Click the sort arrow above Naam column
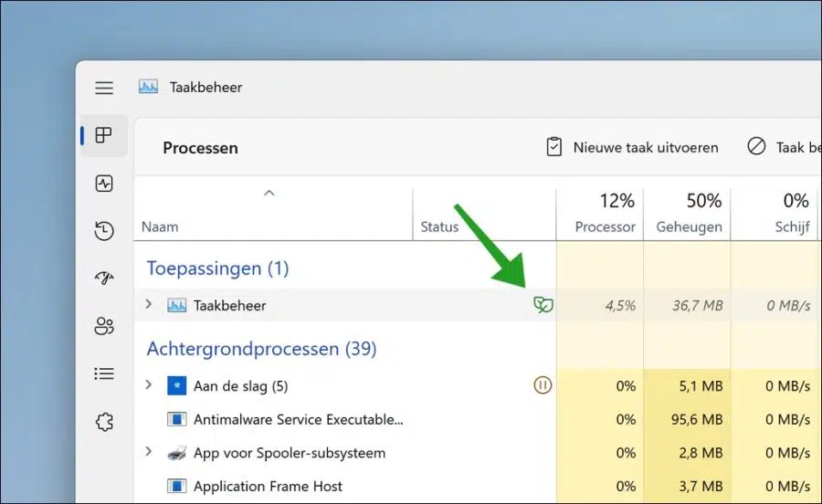 [269, 193]
